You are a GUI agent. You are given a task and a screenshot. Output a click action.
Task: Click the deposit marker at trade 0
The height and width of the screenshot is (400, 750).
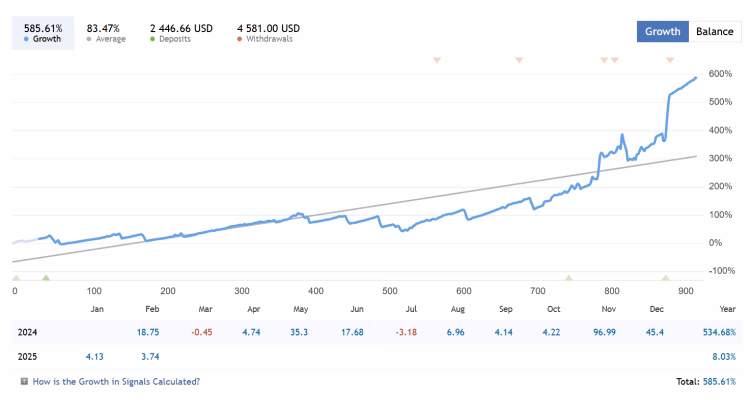pos(16,278)
